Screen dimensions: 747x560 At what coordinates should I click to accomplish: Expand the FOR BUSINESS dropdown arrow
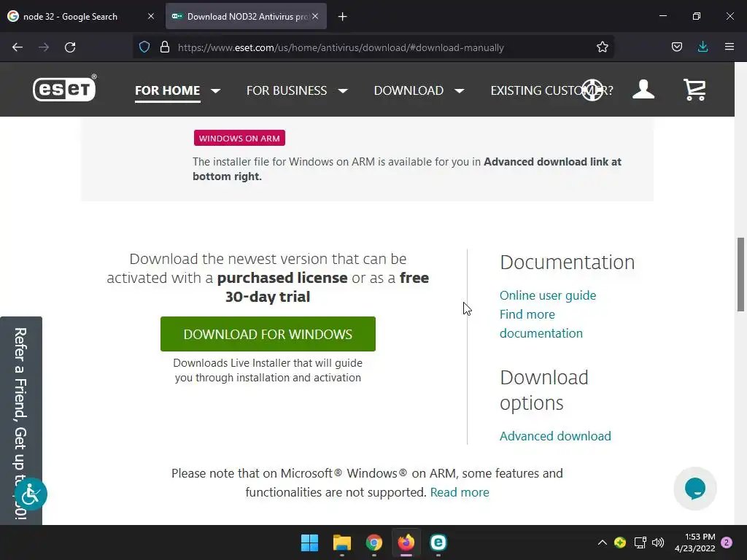pyautogui.click(x=343, y=90)
